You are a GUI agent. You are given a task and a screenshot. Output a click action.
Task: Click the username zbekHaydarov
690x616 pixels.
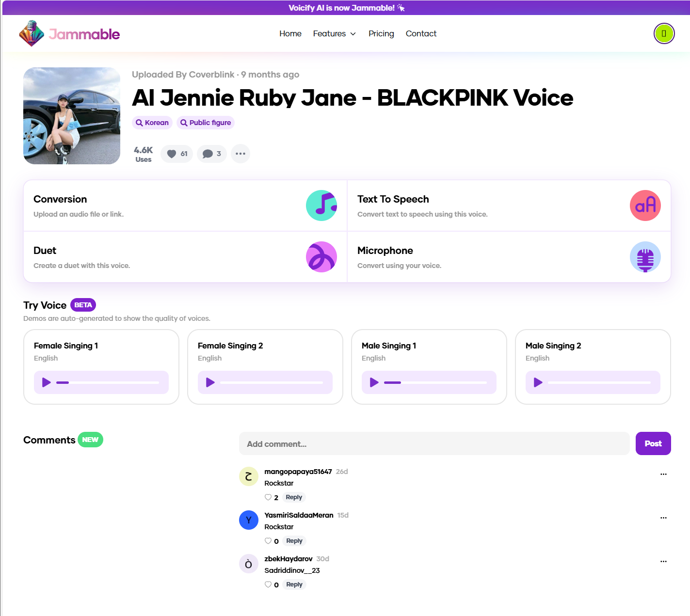click(x=289, y=559)
